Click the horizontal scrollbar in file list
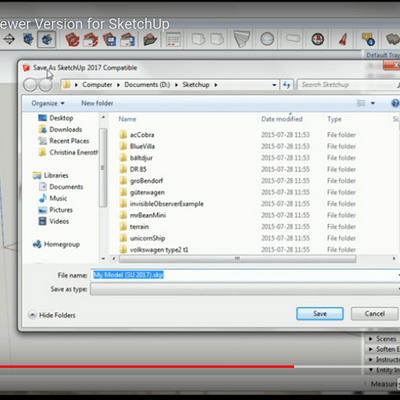 coord(238,259)
